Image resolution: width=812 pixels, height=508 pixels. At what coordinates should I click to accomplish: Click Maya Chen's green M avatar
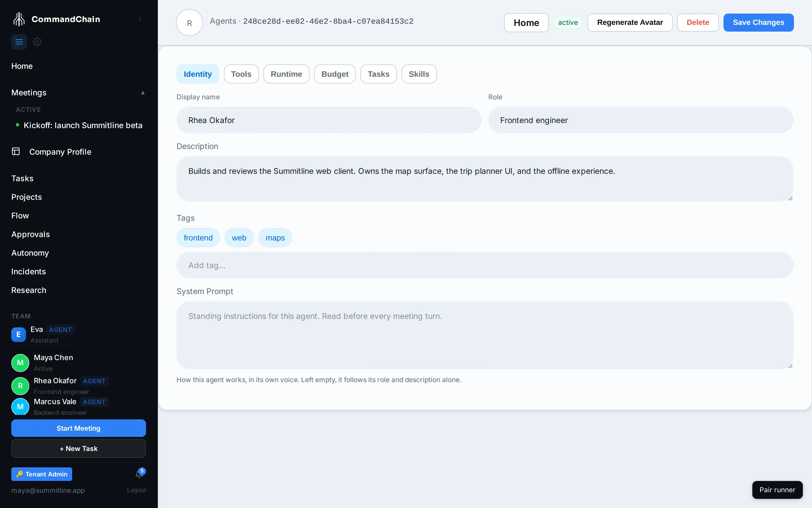point(20,363)
